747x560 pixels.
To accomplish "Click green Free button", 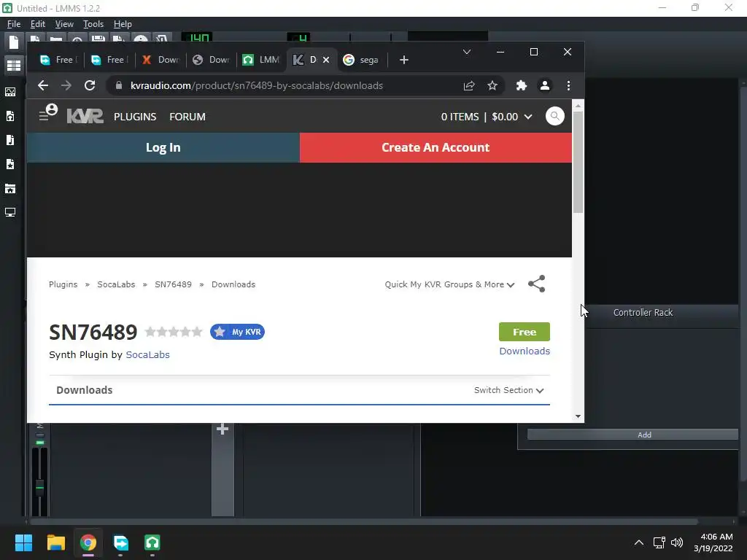I will click(x=524, y=332).
